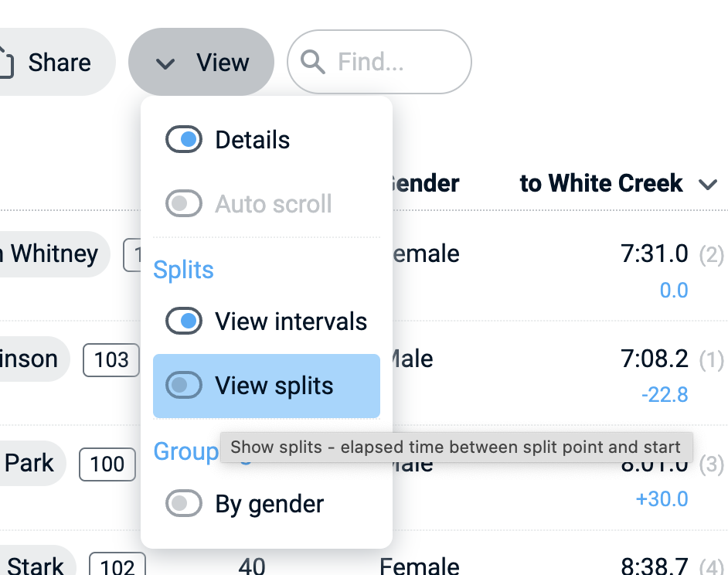Click bib number 103 badge

click(x=111, y=359)
